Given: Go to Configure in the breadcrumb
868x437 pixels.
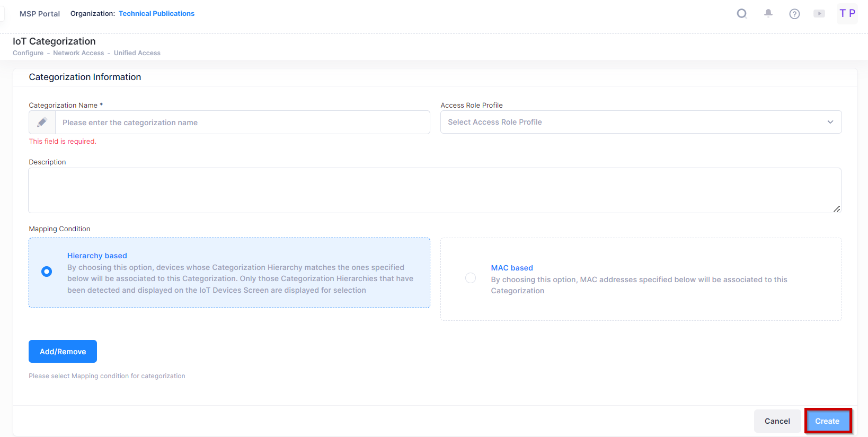Looking at the screenshot, I should coord(28,53).
